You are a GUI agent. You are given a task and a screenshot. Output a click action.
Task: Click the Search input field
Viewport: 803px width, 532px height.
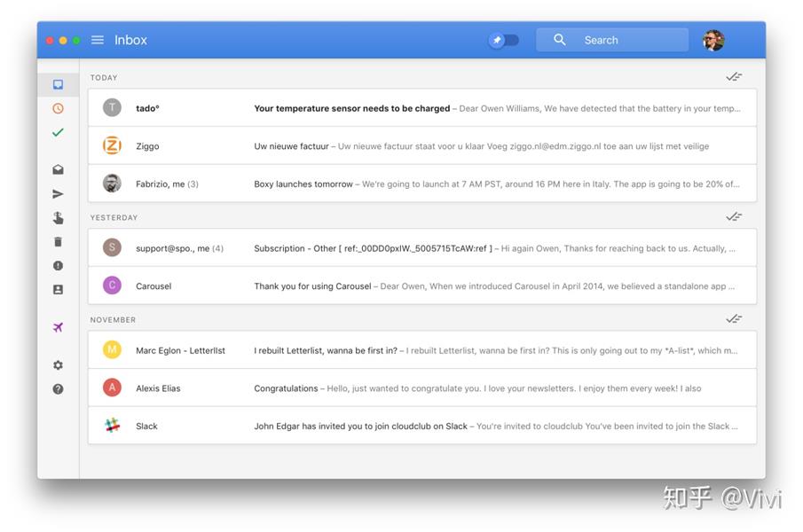621,40
